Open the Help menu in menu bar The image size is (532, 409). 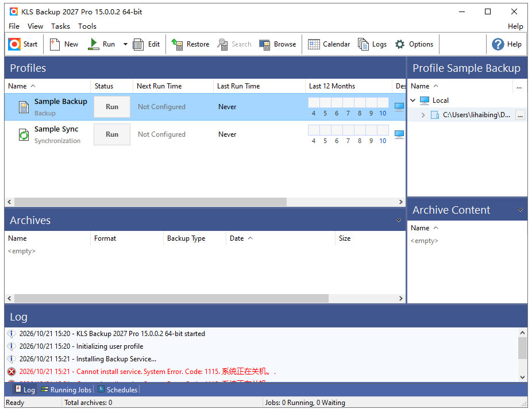point(515,26)
